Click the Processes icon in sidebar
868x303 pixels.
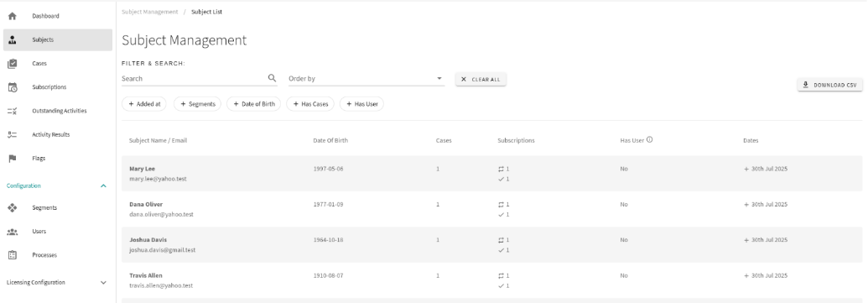(x=13, y=255)
